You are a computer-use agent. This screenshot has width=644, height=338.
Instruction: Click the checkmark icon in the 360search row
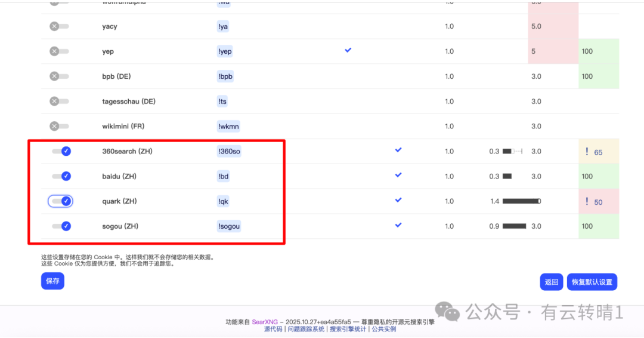[x=398, y=150]
